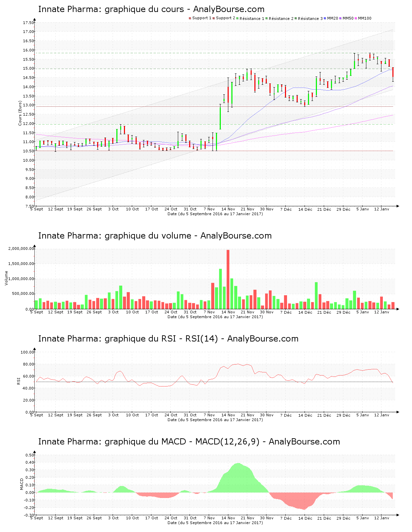The image size is (412, 532).
Task: Click the '30 Nov' date on MACD chart
Action: pos(266,518)
